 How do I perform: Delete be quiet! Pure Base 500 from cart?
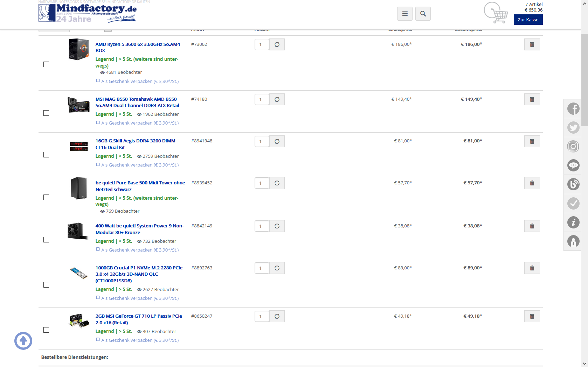coord(532,183)
